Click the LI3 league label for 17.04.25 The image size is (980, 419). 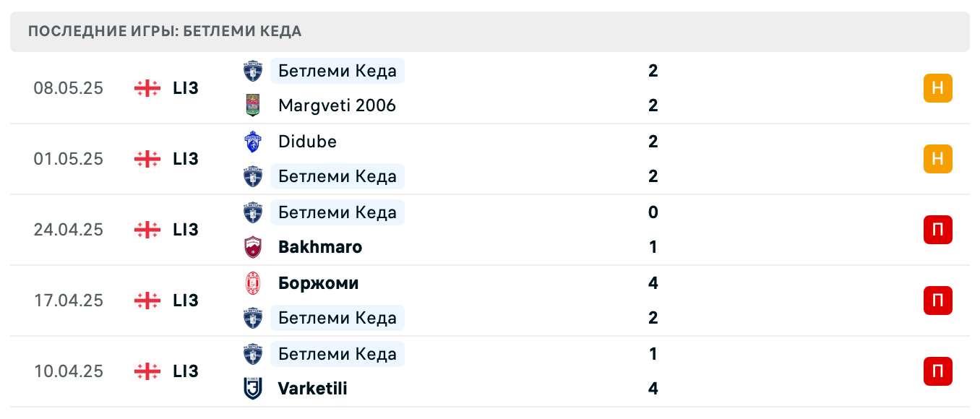(186, 301)
